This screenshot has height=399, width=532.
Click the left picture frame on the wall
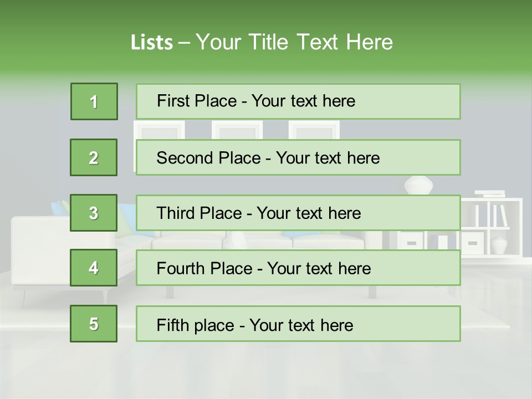pyautogui.click(x=159, y=130)
